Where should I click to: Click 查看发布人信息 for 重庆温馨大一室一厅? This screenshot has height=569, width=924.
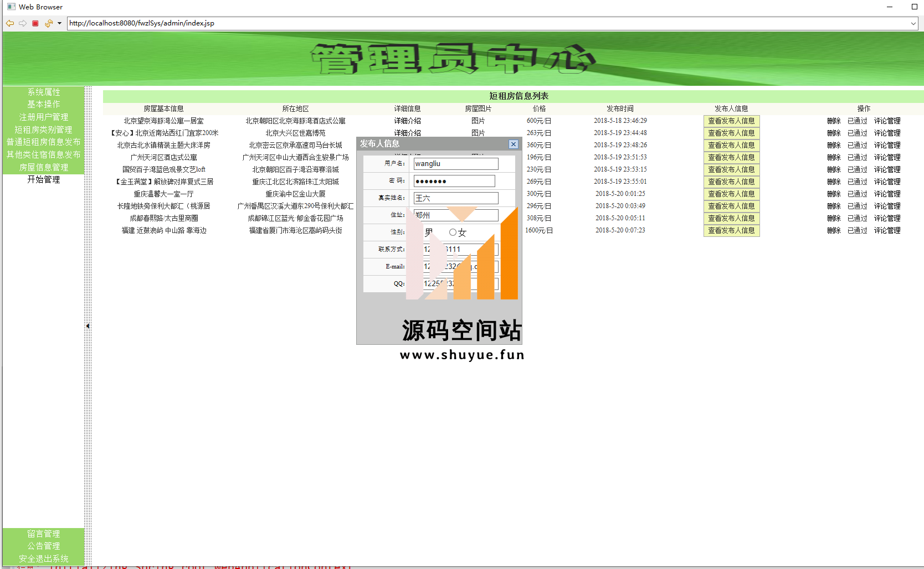click(731, 194)
